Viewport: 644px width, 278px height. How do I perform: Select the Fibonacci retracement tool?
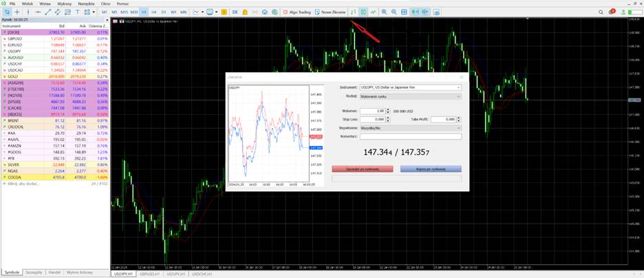[x=67, y=12]
